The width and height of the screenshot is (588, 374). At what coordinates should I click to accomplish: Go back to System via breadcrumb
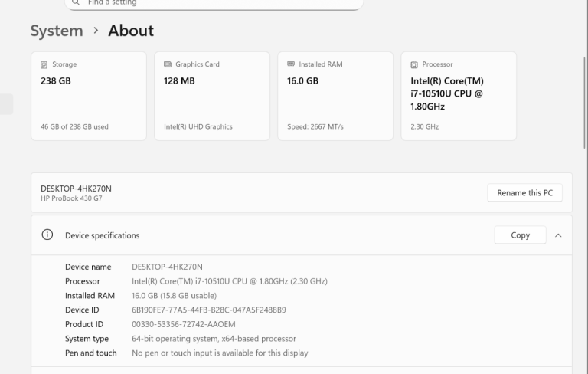[x=56, y=31]
